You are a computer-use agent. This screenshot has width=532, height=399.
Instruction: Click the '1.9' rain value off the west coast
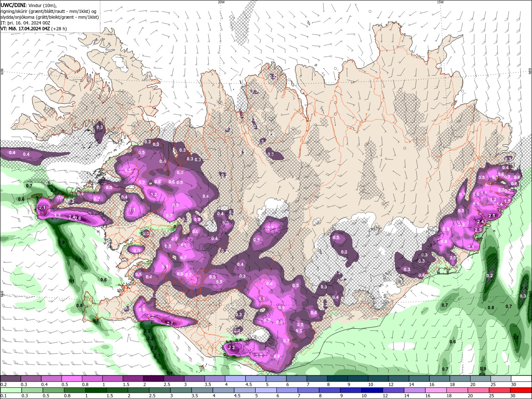coord(62,242)
